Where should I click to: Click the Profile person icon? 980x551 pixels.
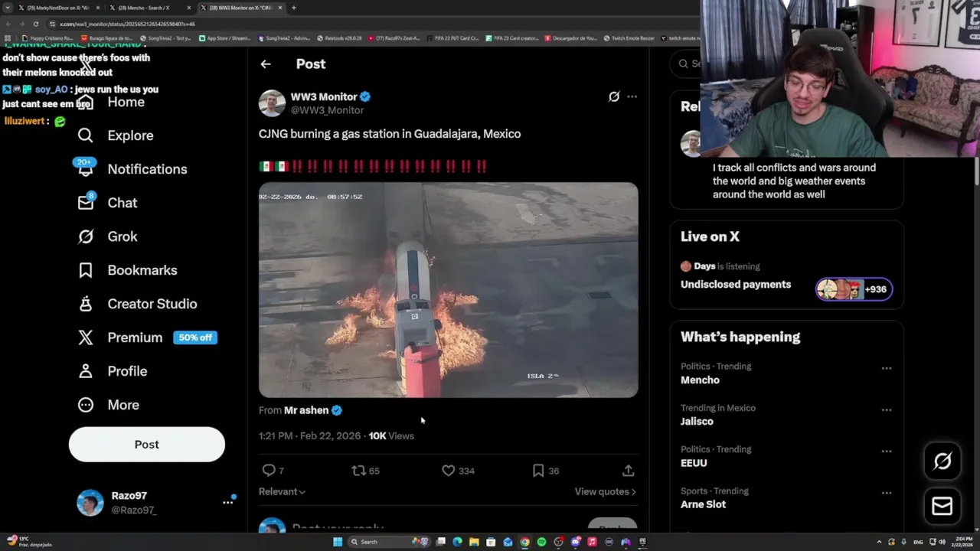click(86, 371)
